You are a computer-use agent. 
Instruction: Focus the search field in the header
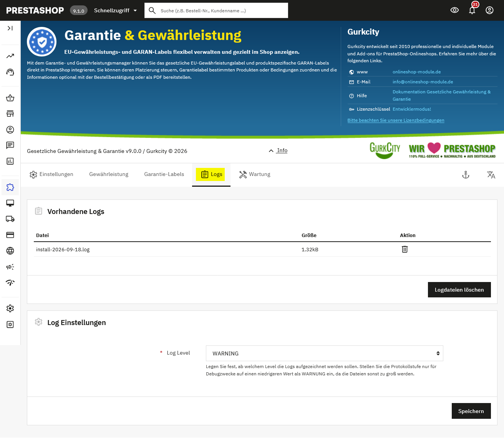[216, 10]
